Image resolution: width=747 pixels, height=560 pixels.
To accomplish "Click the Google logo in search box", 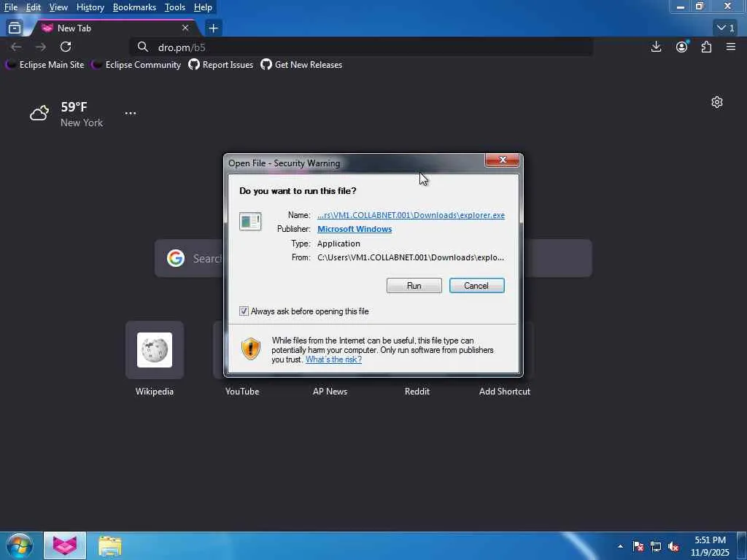I will point(176,258).
